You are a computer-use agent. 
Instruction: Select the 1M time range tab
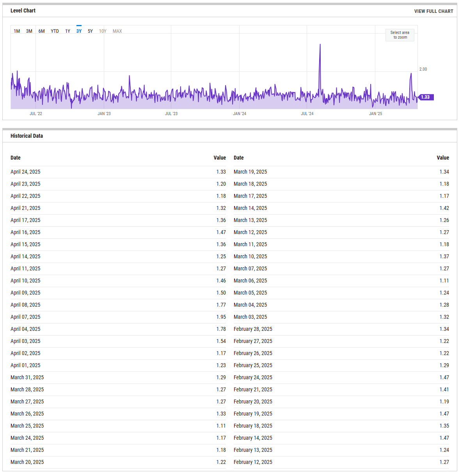[17, 31]
